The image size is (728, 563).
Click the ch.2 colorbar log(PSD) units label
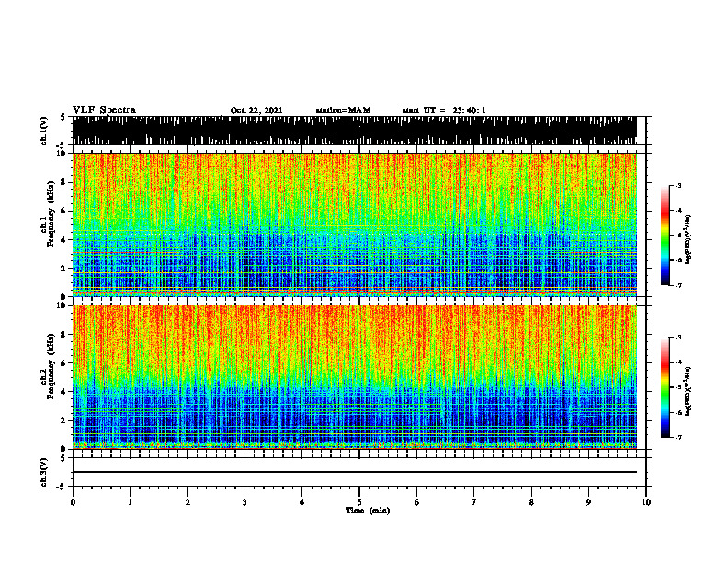coord(688,392)
